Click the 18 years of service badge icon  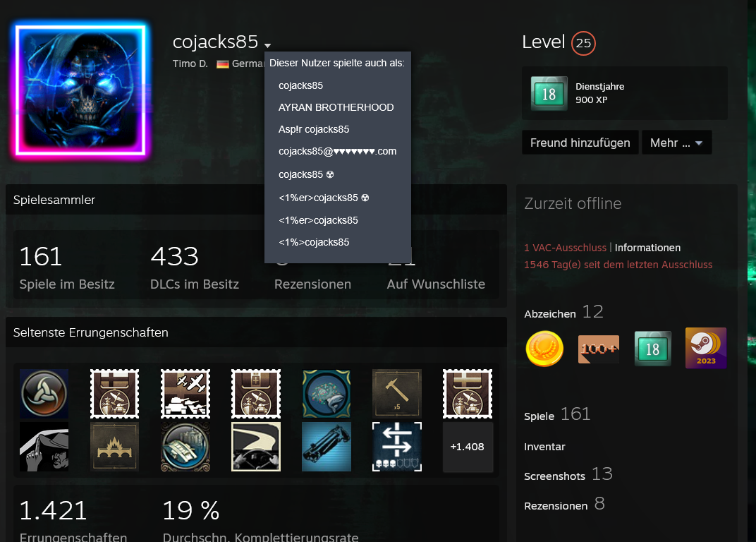click(652, 349)
